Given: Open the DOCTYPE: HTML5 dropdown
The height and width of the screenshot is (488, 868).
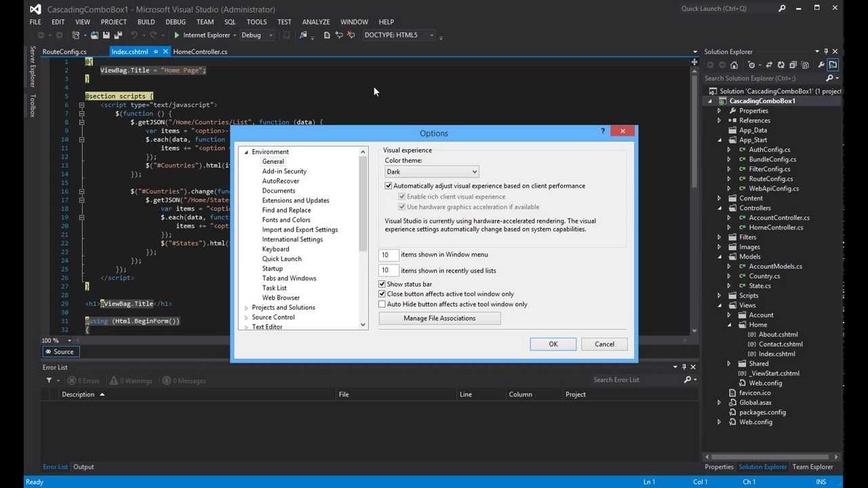Looking at the screenshot, I should point(399,35).
